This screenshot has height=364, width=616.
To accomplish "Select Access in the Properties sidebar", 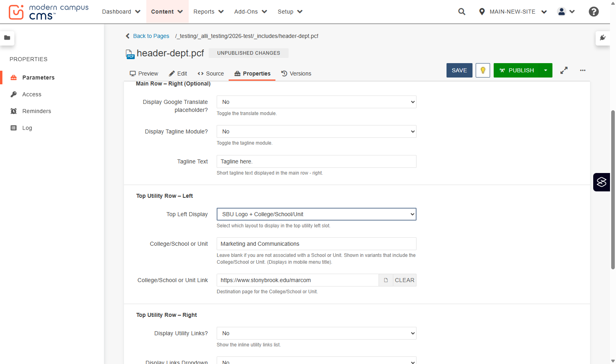I will click(x=32, y=94).
